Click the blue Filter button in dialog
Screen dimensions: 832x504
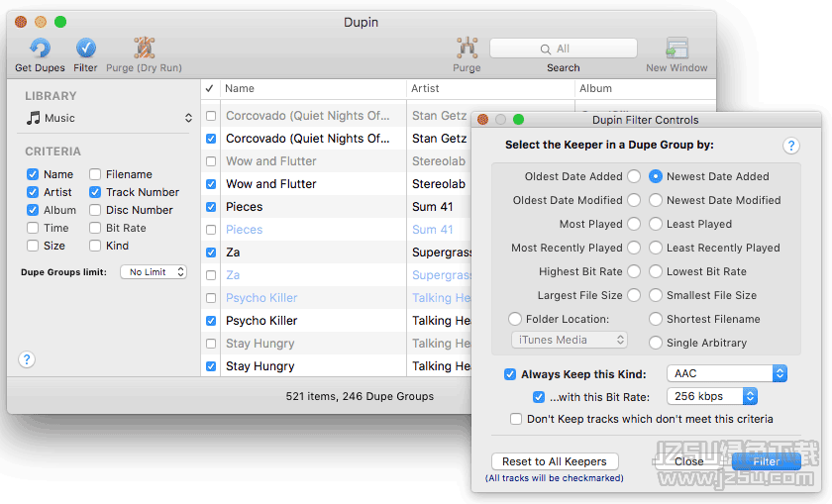[766, 461]
